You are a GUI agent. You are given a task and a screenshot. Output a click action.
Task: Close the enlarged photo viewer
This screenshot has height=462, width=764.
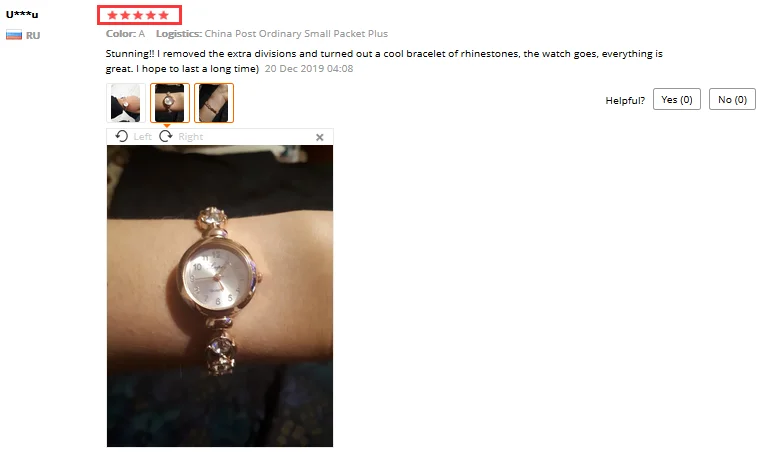point(320,137)
